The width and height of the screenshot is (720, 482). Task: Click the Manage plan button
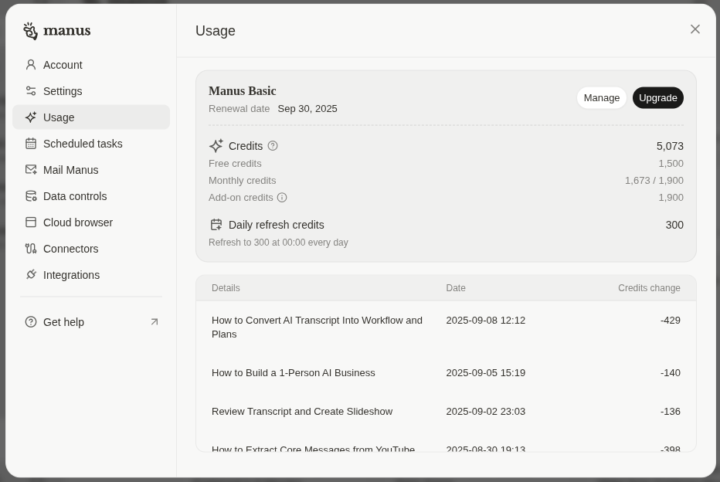tap(602, 98)
